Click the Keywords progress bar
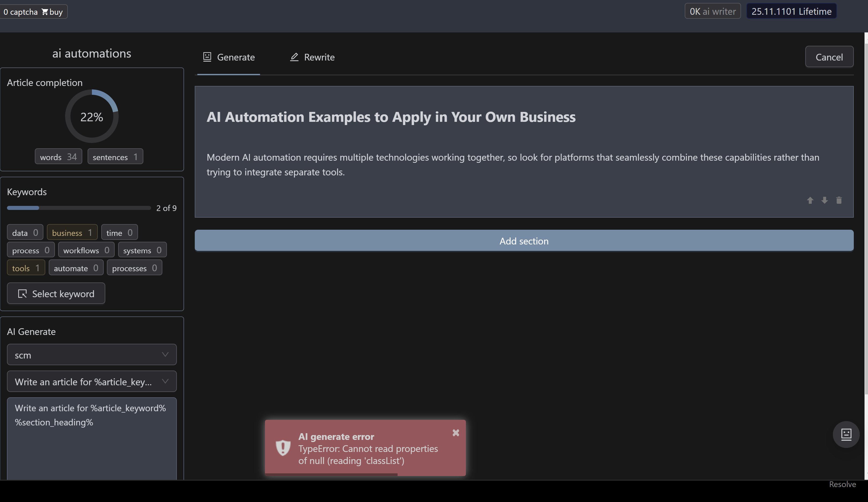The height and width of the screenshot is (502, 868). 79,208
